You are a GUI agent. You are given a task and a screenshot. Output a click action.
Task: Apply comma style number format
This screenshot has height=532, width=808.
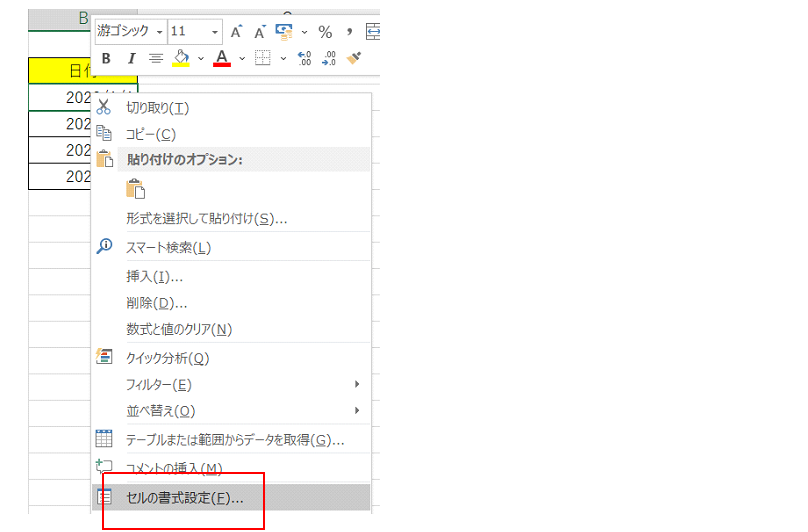(350, 32)
